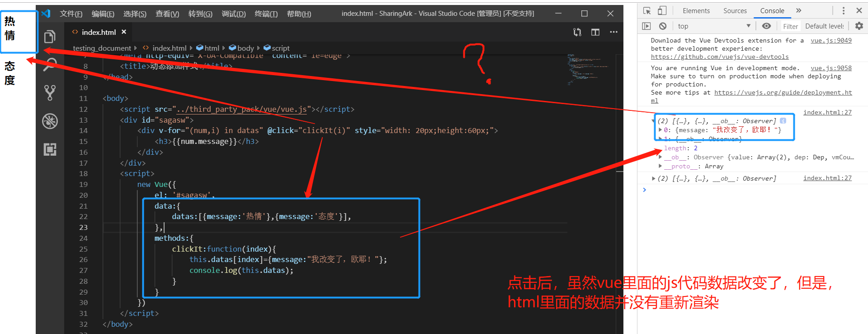Open the 编辑(E) menu
868x334 pixels.
click(x=103, y=14)
